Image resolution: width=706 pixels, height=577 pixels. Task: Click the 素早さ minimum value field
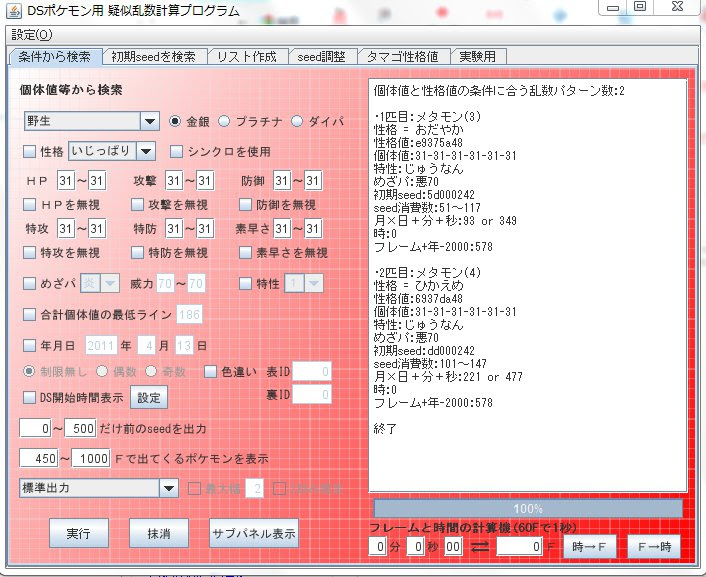click(282, 228)
